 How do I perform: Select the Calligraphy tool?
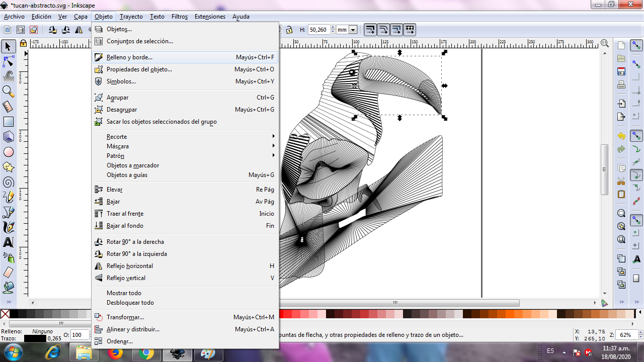pos(8,227)
